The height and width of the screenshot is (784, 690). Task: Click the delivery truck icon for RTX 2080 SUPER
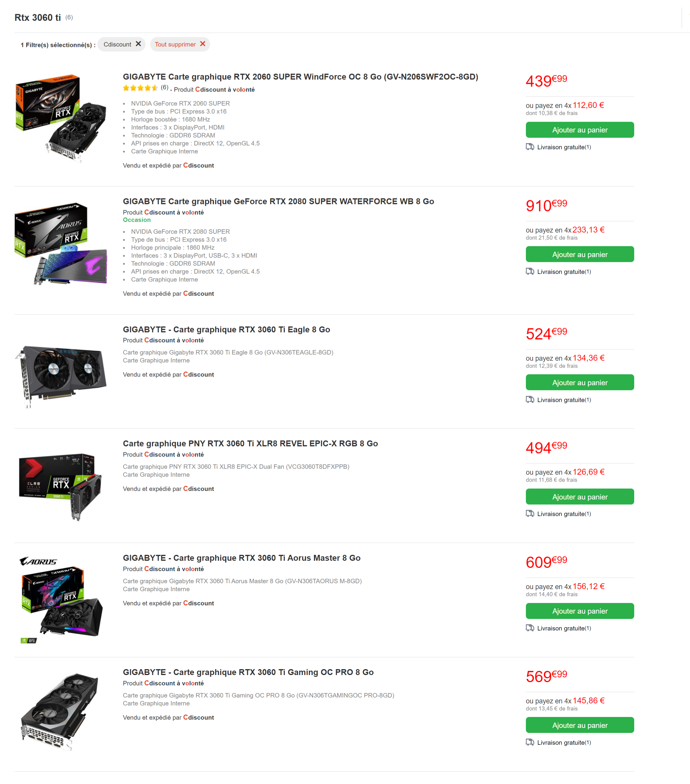(530, 272)
